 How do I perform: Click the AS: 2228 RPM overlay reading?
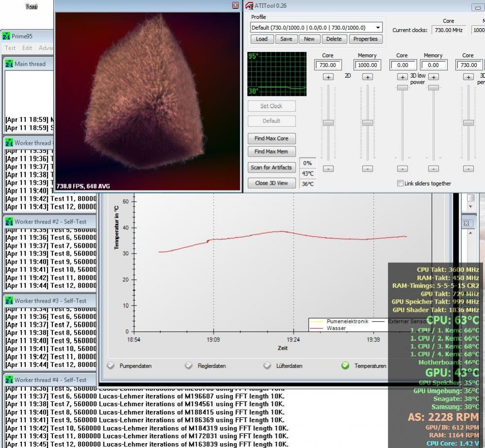tap(444, 417)
